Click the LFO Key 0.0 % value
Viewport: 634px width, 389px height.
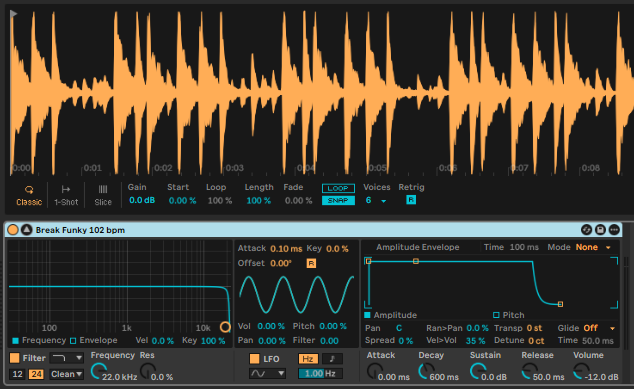coord(337,249)
